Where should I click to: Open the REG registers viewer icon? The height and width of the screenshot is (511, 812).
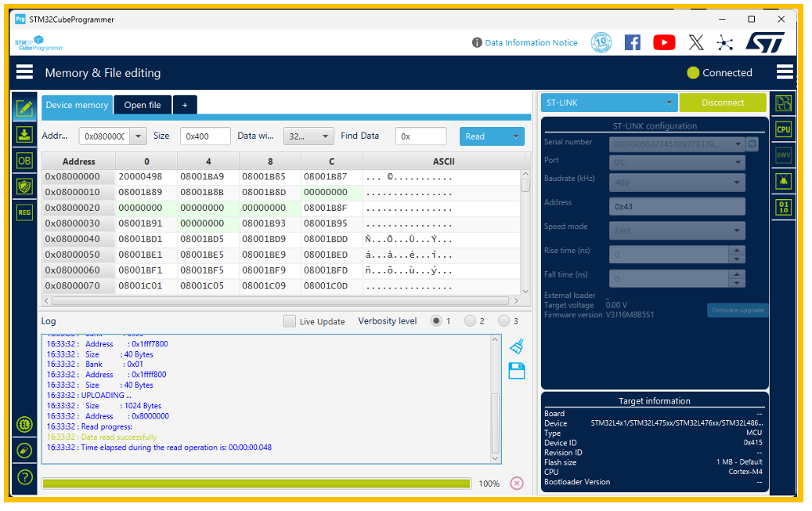click(x=24, y=212)
